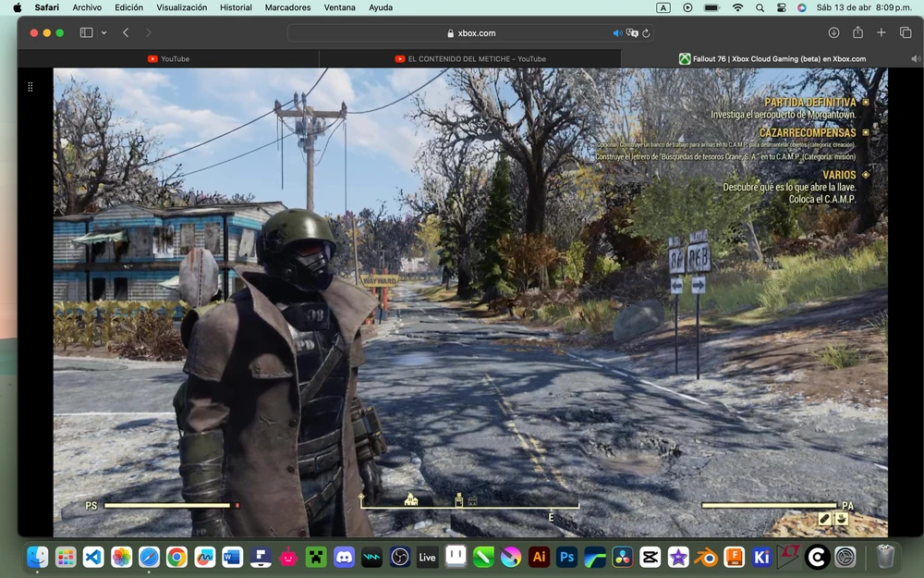Open the Marcadores menu
Screen dimensions: 924x578
[287, 7]
